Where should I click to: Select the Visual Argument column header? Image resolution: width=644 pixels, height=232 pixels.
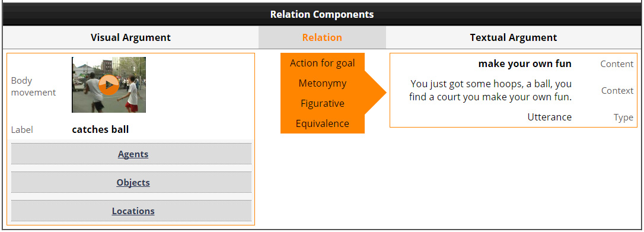(x=130, y=37)
